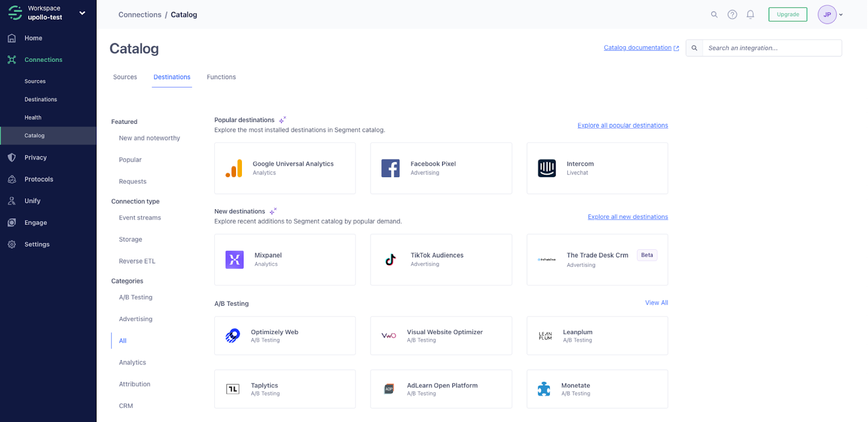Click the Mixpanel logo
This screenshot has height=422, width=868.
234,260
